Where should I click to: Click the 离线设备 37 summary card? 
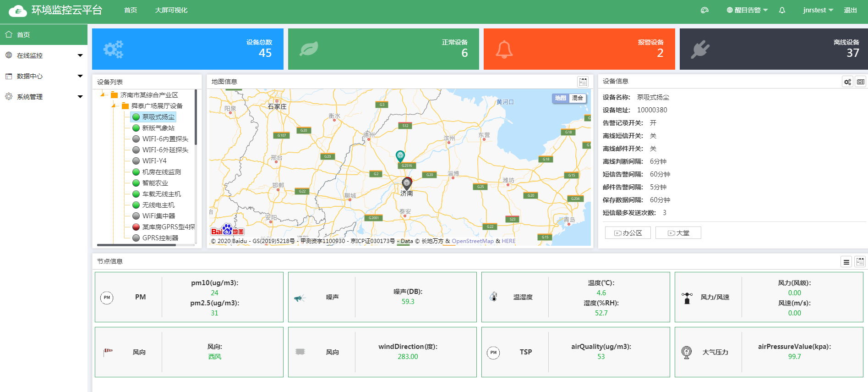pos(774,49)
